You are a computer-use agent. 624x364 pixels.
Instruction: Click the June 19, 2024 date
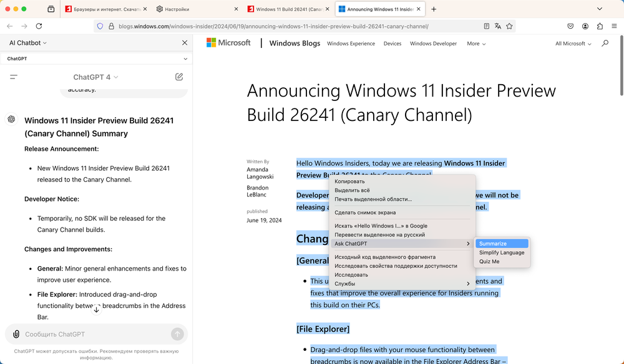coord(264,220)
